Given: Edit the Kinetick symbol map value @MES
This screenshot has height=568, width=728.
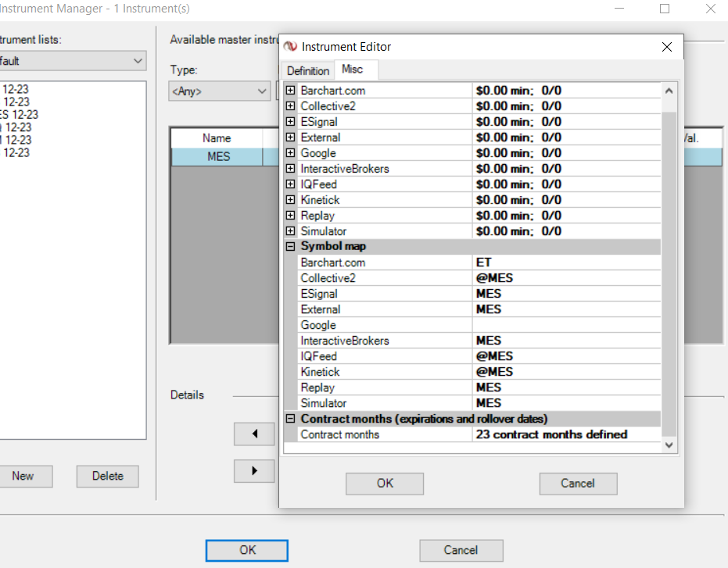Looking at the screenshot, I should click(566, 372).
